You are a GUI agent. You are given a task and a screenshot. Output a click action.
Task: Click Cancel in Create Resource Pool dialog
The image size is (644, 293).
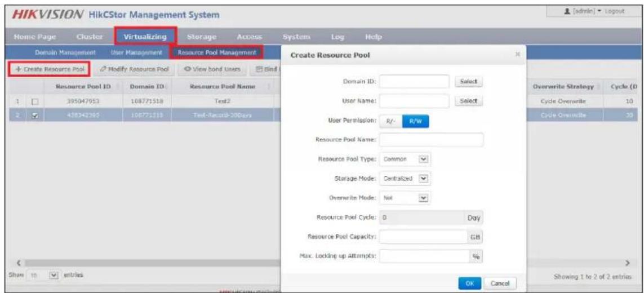(x=500, y=283)
